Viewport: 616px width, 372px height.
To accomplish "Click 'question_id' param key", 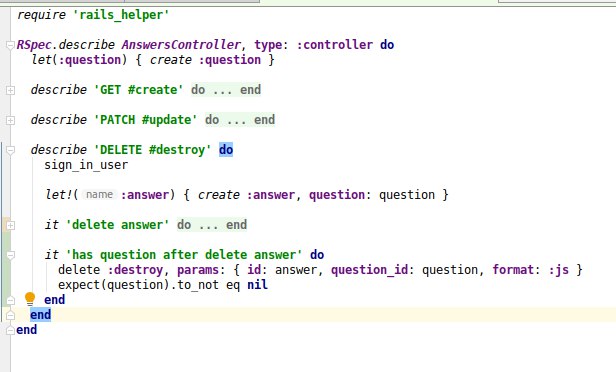I will coord(369,270).
